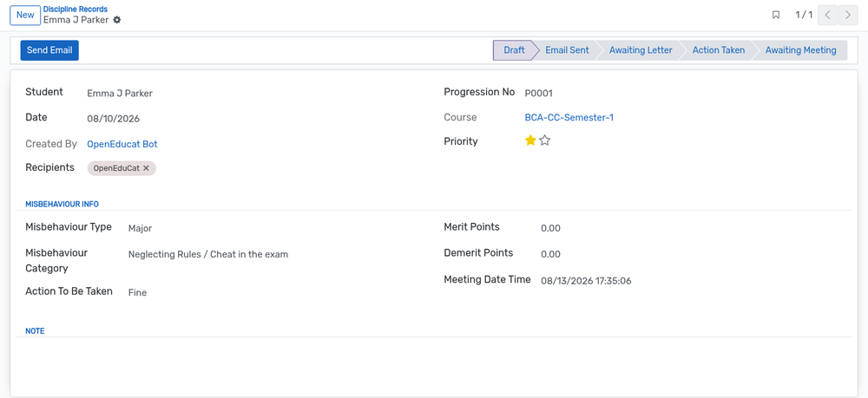Open the gear actions menu beside Emma J Parker
Viewport: 868px width, 398px height.
pyautogui.click(x=117, y=20)
